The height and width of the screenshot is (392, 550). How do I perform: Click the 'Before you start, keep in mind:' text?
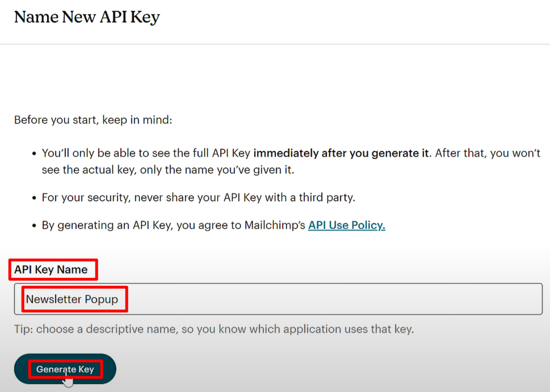point(93,120)
